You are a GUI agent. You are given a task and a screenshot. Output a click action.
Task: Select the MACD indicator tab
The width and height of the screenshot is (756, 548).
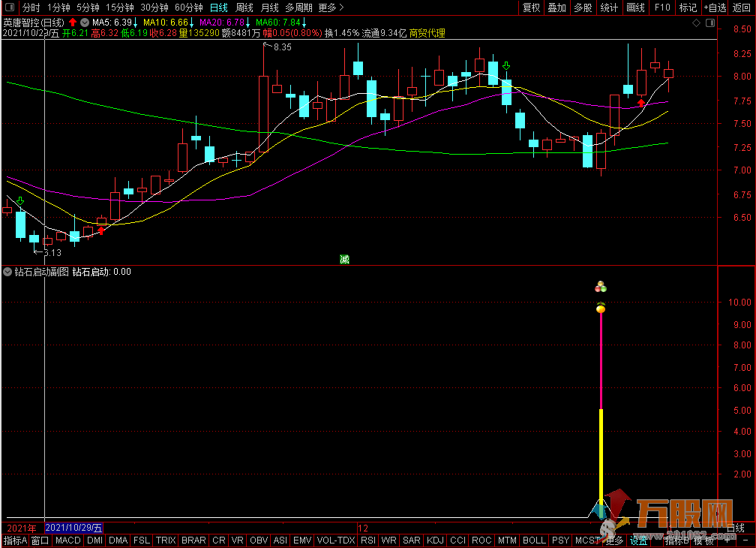tap(68, 540)
